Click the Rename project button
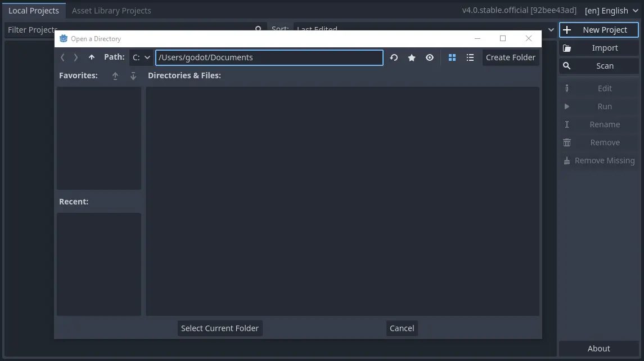644x361 pixels. tap(599, 124)
